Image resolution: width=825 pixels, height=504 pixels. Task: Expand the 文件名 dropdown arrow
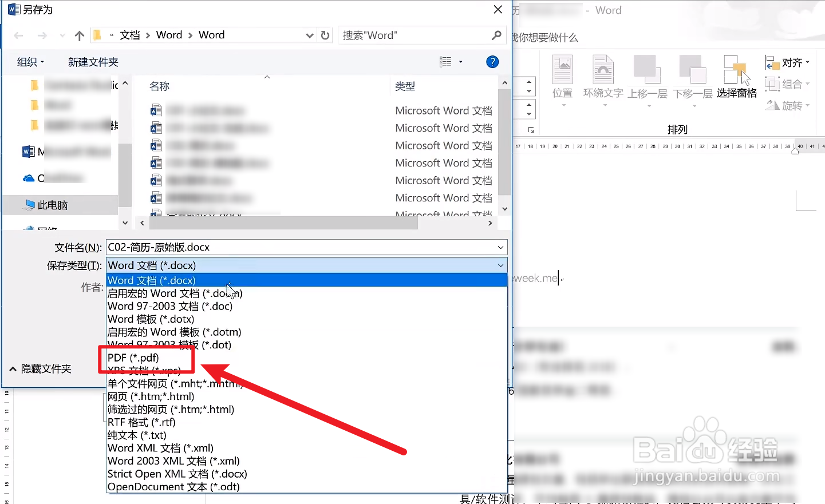(x=500, y=247)
